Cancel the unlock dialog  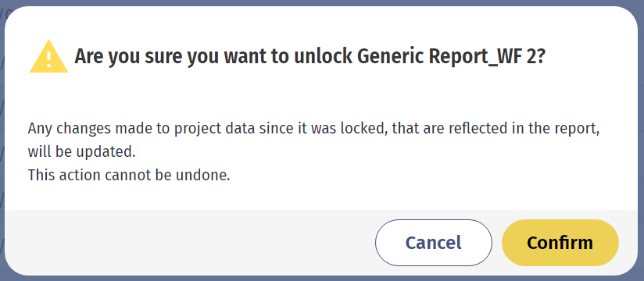click(x=433, y=243)
